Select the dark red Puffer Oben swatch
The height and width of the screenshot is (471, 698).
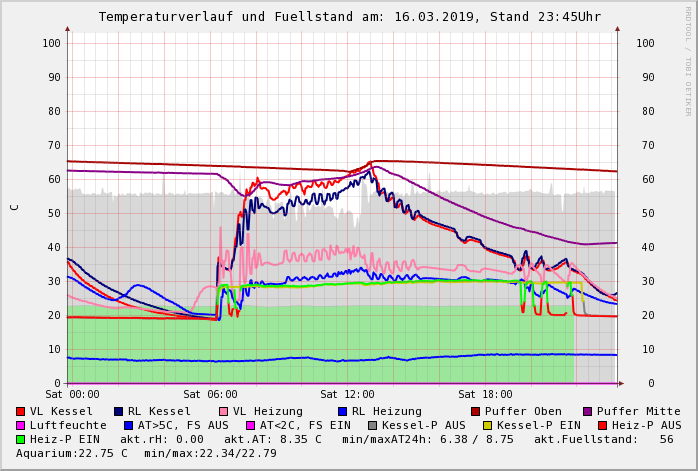coord(476,411)
